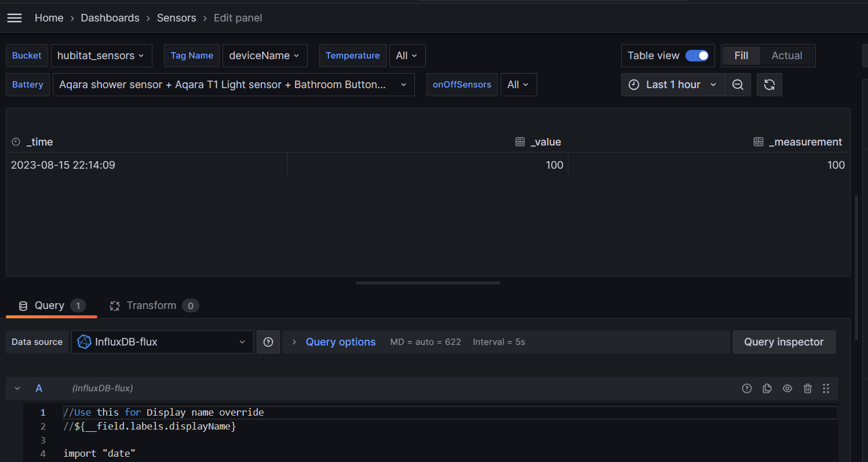Viewport: 868px width, 462px height.
Task: Collapse query A row
Action: point(17,388)
